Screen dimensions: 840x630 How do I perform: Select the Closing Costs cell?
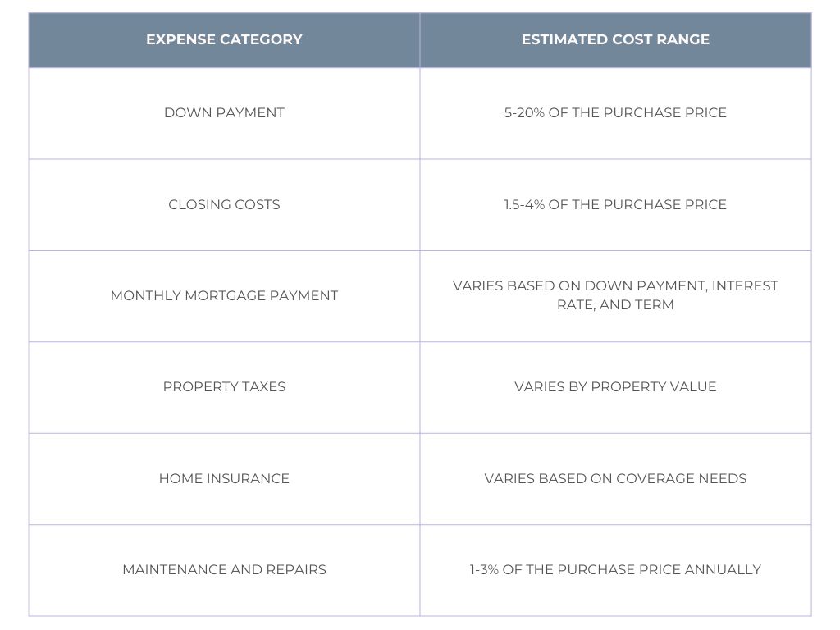point(224,205)
